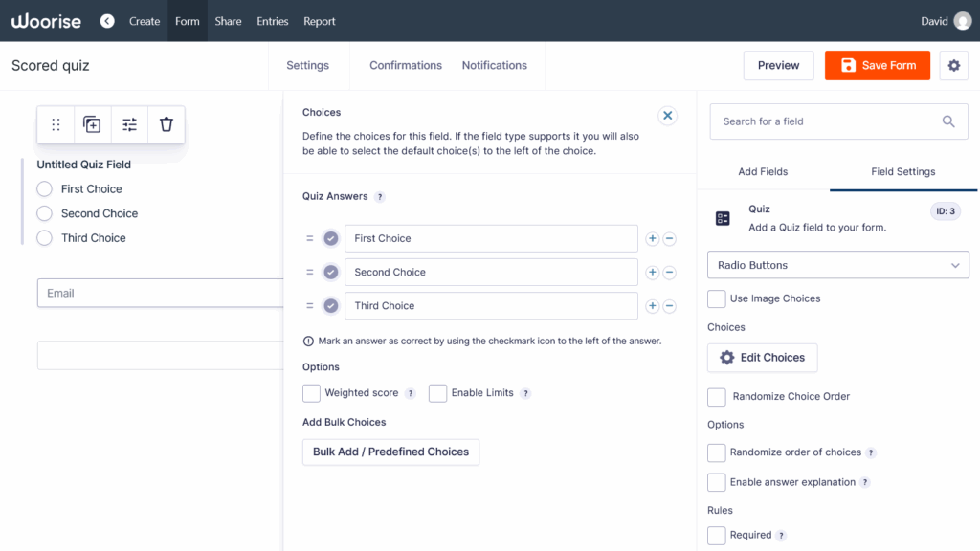Delete the quiz field with trash icon
The image size is (980, 551).
[167, 124]
